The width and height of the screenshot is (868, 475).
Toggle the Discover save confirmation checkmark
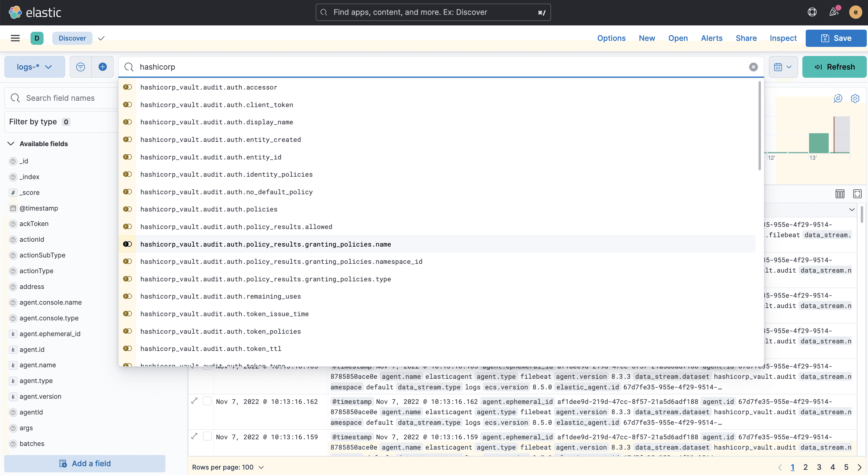(x=100, y=38)
